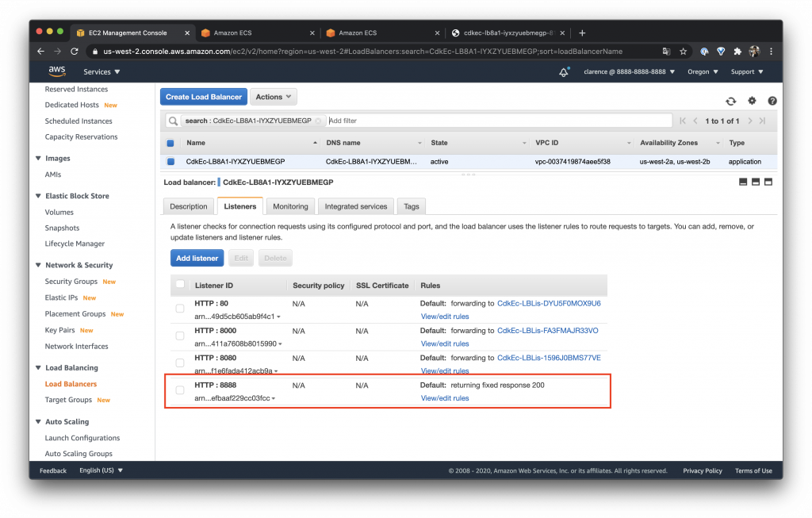Open the Feedback link in footer

(53, 470)
